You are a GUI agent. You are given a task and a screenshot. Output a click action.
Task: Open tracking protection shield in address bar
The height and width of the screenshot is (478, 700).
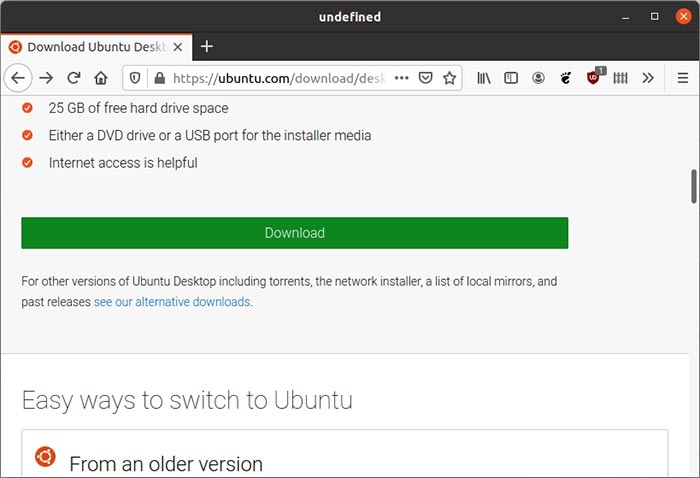pyautogui.click(x=135, y=79)
